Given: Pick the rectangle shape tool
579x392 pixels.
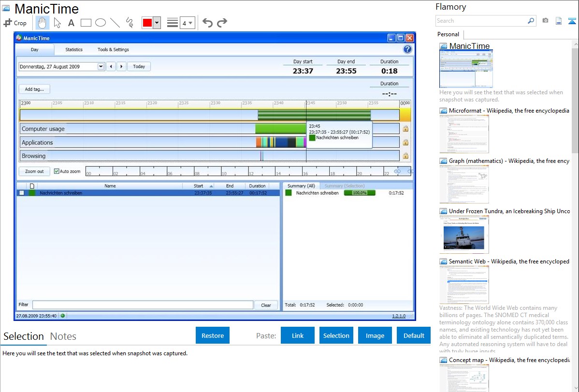Looking at the screenshot, I should click(86, 23).
